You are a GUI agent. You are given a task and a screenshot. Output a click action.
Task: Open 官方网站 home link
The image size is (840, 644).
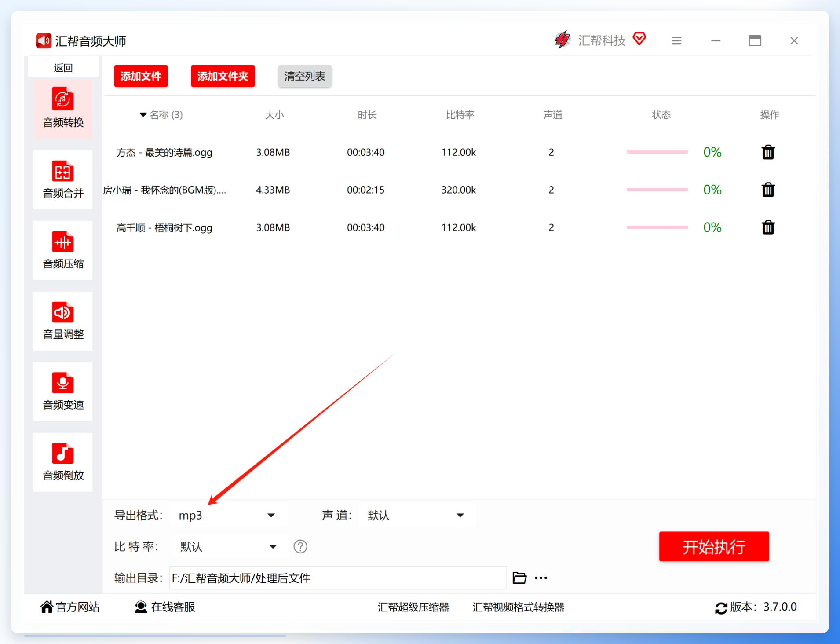[70, 607]
